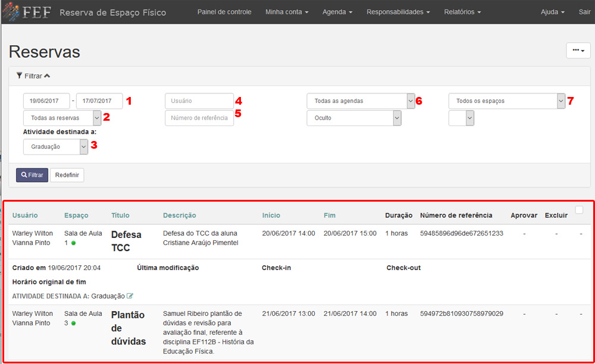Open the three-dots actions dropdown
Image resolution: width=595 pixels, height=364 pixels.
(x=578, y=51)
